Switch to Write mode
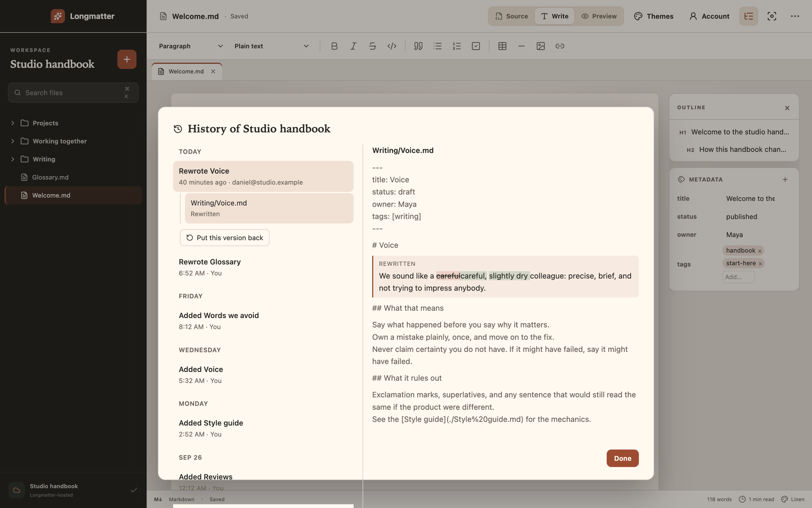Image resolution: width=812 pixels, height=508 pixels. pos(555,16)
